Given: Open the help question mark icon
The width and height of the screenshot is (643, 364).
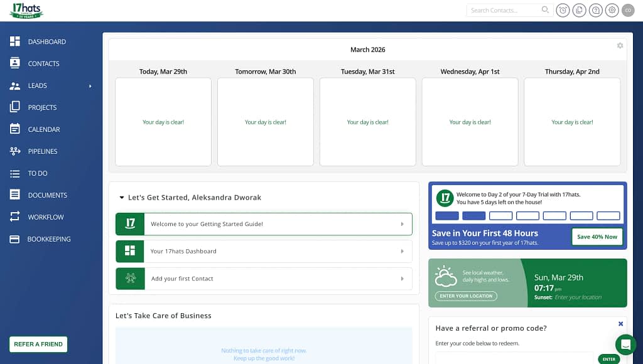Looking at the screenshot, I should coord(595,10).
